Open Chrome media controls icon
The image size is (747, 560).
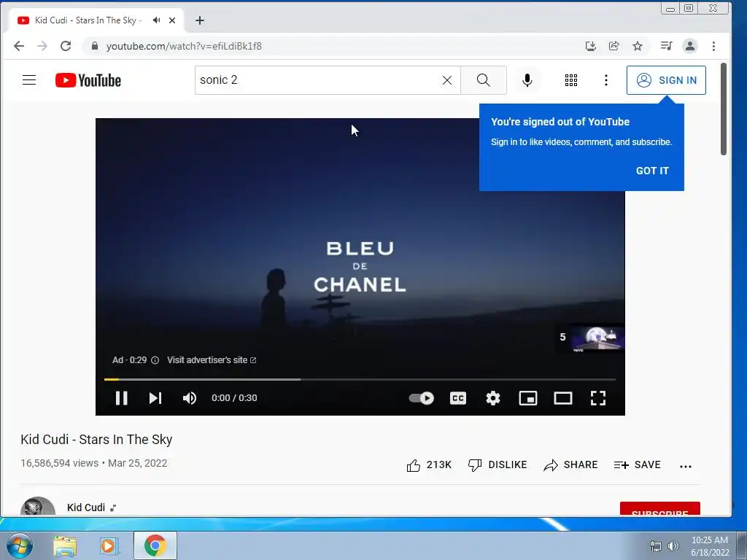[666, 46]
